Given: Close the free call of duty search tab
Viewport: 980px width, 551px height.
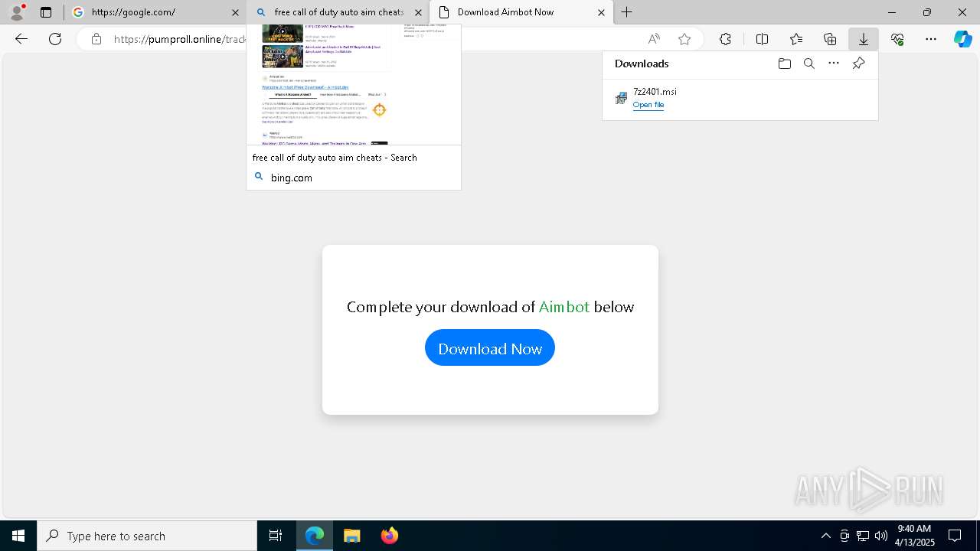Looking at the screenshot, I should (x=418, y=12).
